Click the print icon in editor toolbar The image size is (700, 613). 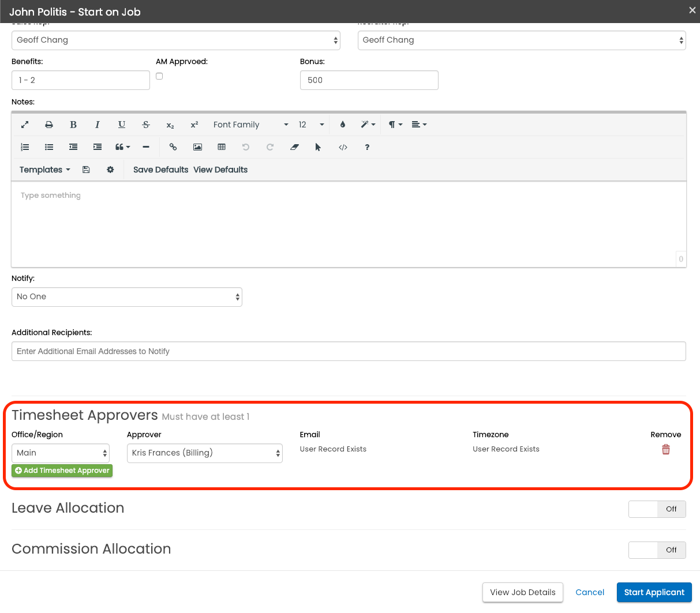[49, 125]
